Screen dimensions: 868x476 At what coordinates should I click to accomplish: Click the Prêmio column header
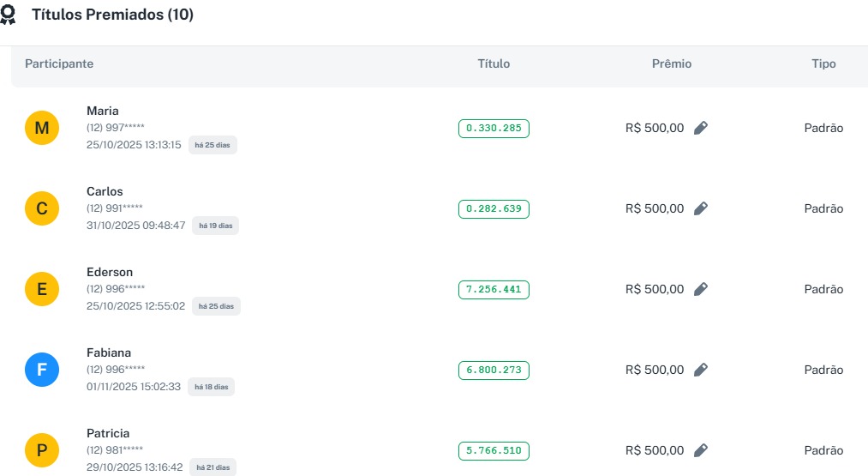(x=672, y=64)
